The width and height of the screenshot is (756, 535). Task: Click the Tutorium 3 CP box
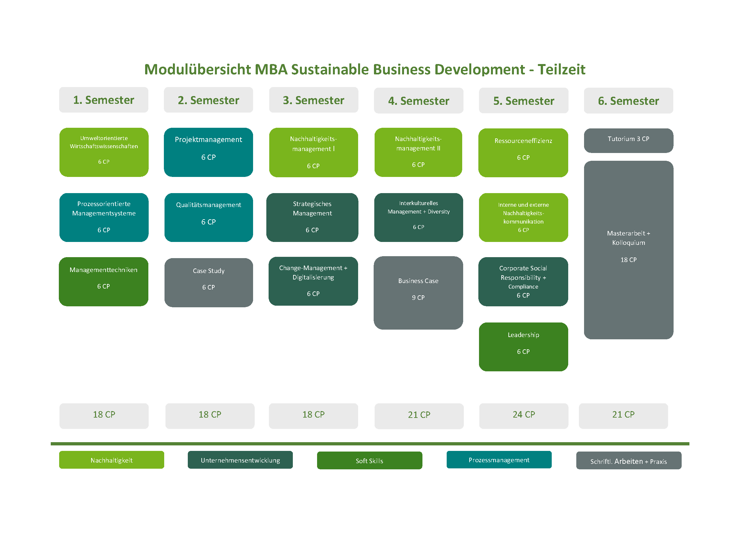pos(629,141)
